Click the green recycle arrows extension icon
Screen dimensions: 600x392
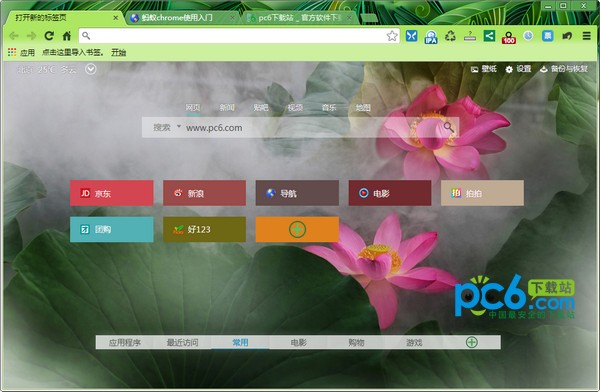[450, 36]
